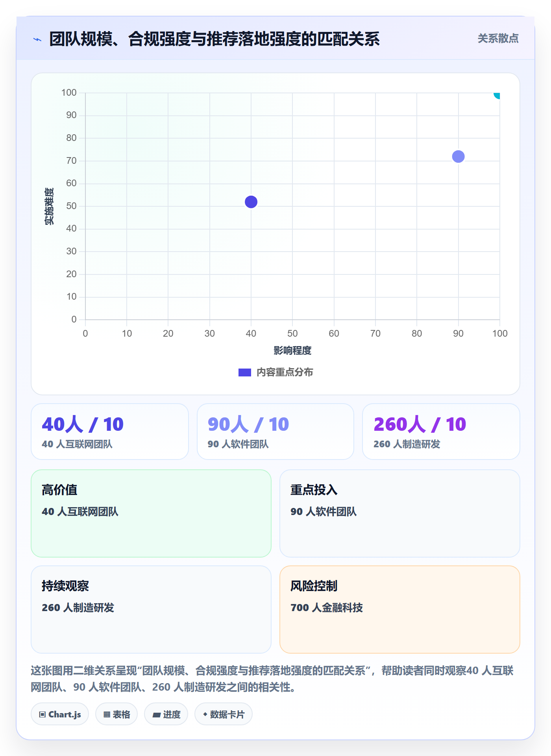Click 700 人金融科技 in the 风险控制 card
Screen dimensions: 551x756
(x=327, y=608)
